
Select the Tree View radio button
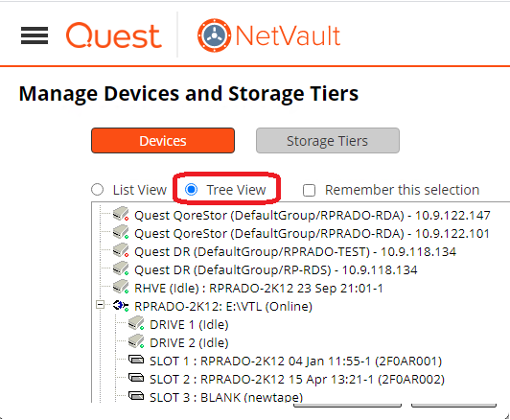click(x=192, y=190)
